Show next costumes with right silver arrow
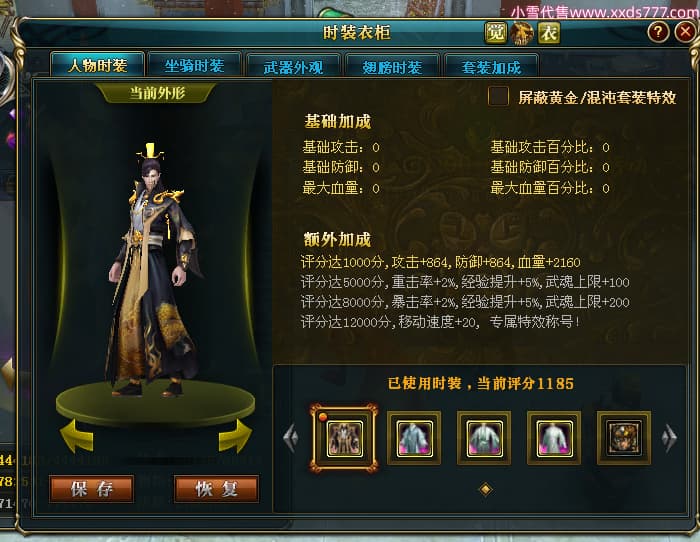700x542 pixels. point(669,438)
